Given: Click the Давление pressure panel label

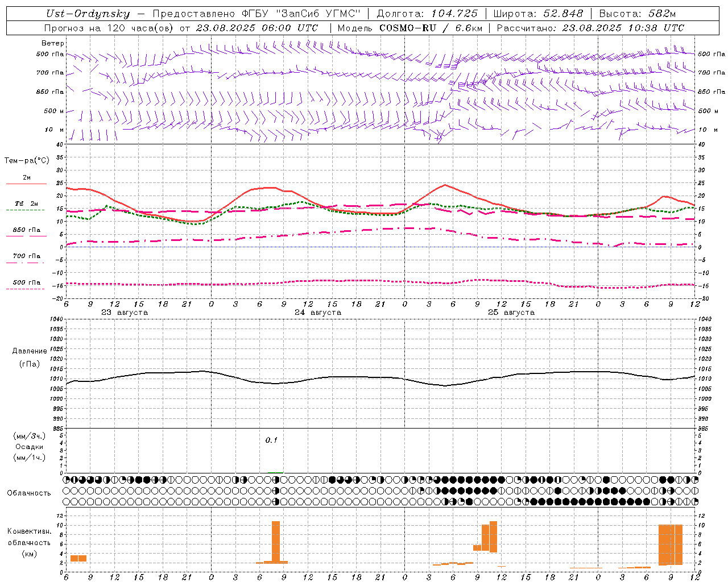Looking at the screenshot, I should [30, 351].
